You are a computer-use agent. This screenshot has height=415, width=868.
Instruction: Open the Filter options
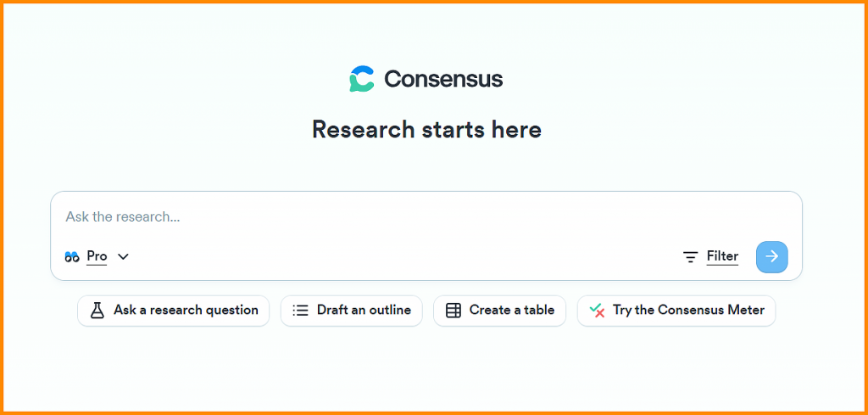(x=711, y=256)
